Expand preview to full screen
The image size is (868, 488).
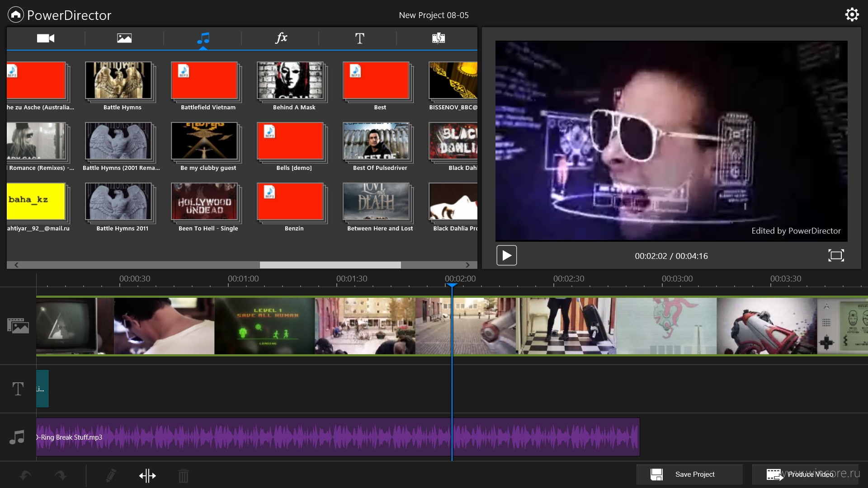pyautogui.click(x=836, y=255)
